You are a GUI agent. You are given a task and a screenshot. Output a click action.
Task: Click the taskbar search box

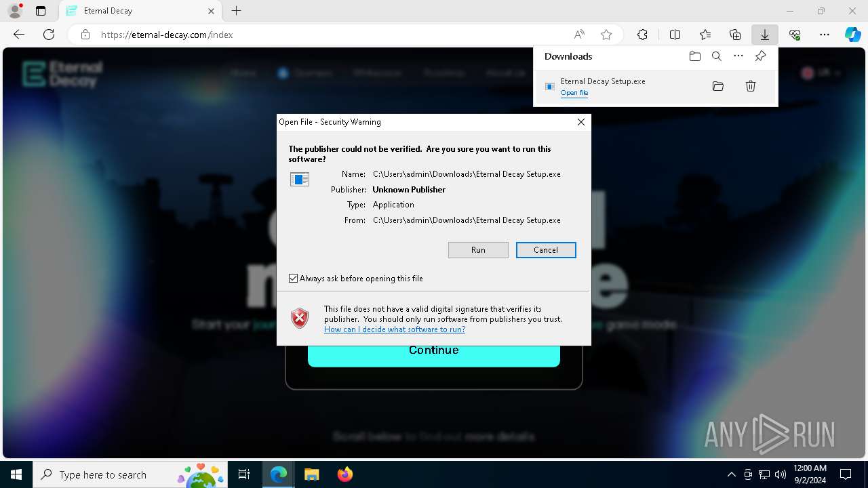point(131,474)
